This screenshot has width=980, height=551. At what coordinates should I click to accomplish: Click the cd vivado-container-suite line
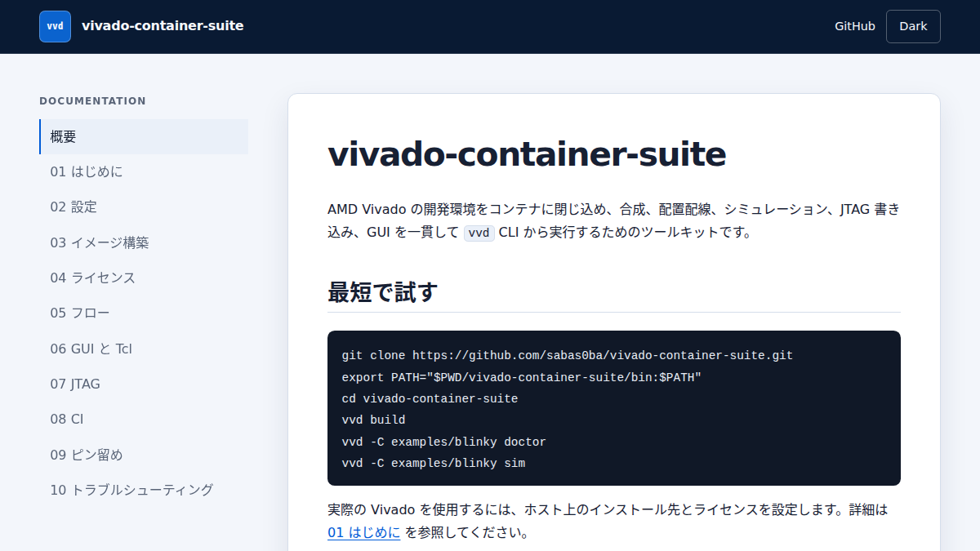(x=430, y=398)
